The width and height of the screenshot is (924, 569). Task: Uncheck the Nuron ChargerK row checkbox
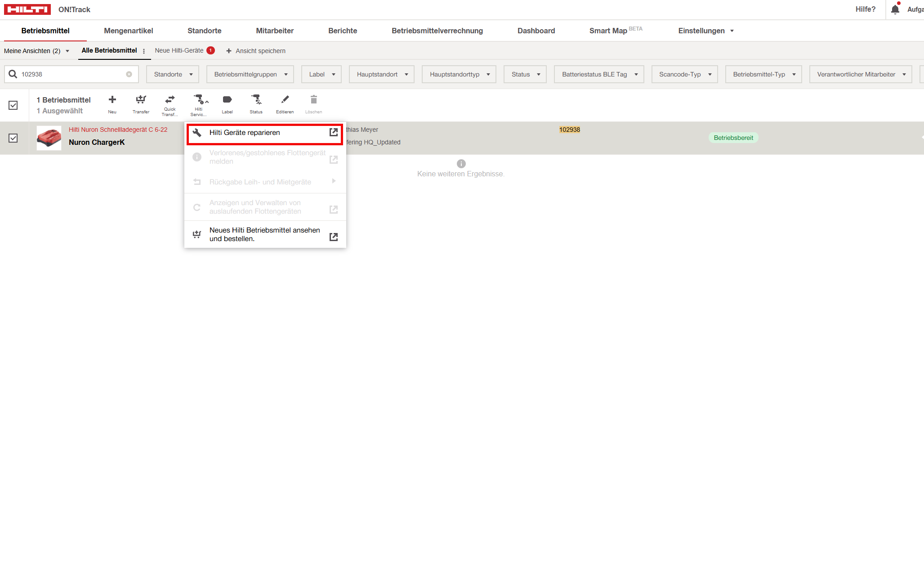click(13, 138)
